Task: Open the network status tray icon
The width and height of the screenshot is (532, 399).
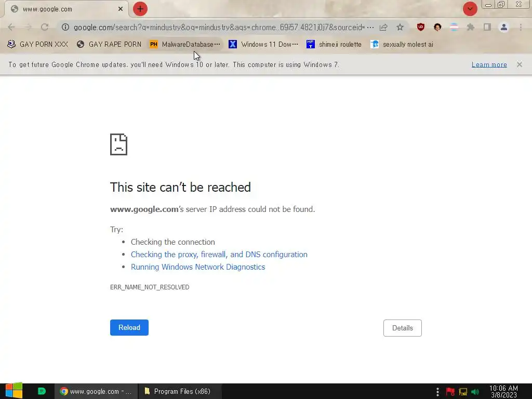Action: 463,392
